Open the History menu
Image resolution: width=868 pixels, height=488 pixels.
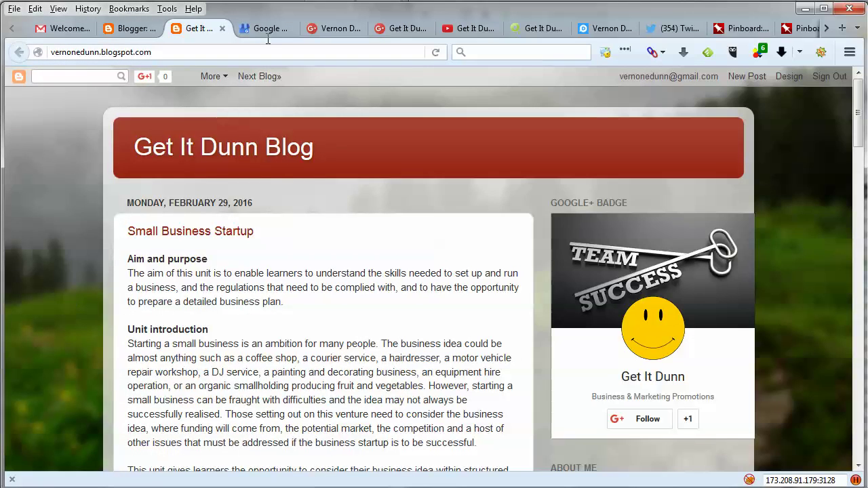pos(88,9)
